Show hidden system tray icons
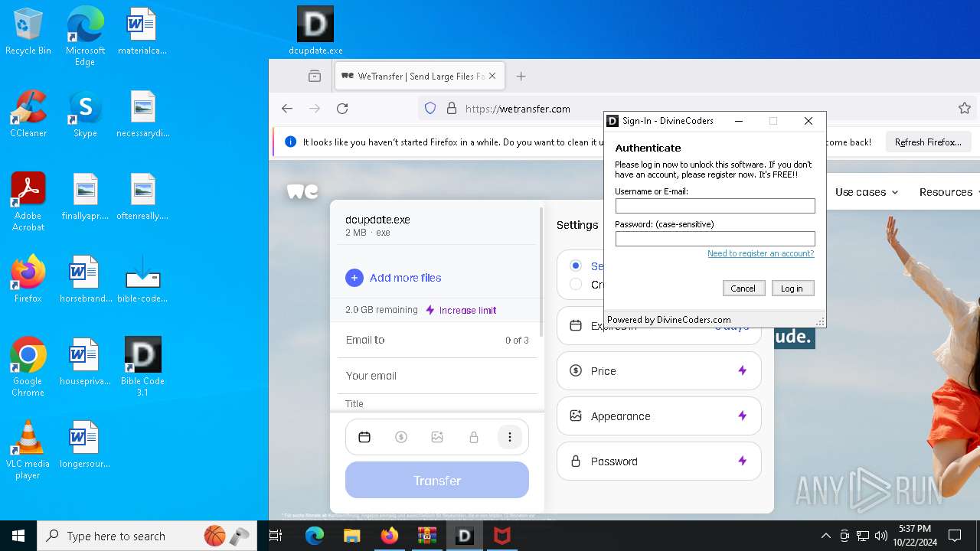 [825, 536]
